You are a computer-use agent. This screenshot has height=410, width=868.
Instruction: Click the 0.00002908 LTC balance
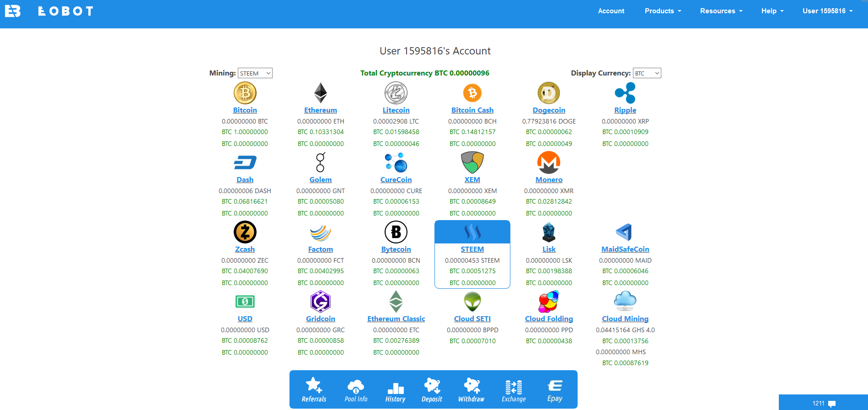pos(396,121)
